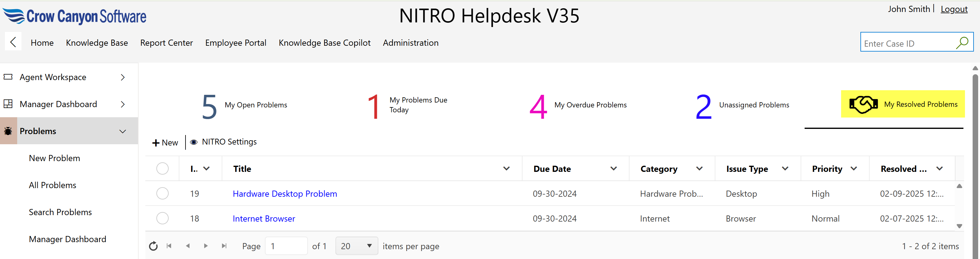This screenshot has height=259, width=980.
Task: Go to the first page using pager icon
Action: [x=169, y=246]
